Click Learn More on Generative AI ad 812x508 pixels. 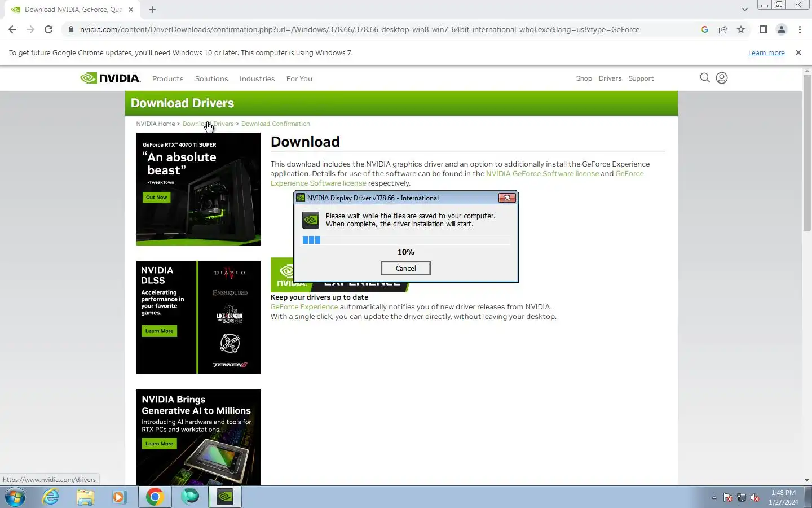tap(159, 444)
